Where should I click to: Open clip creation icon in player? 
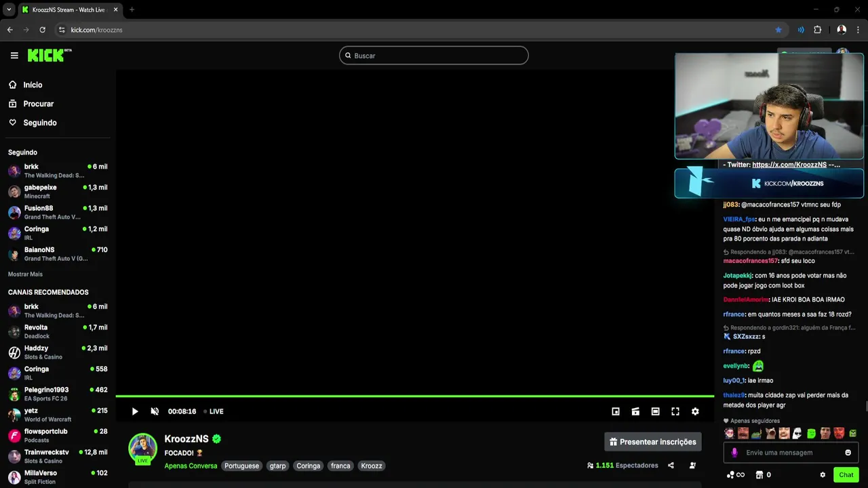(635, 411)
